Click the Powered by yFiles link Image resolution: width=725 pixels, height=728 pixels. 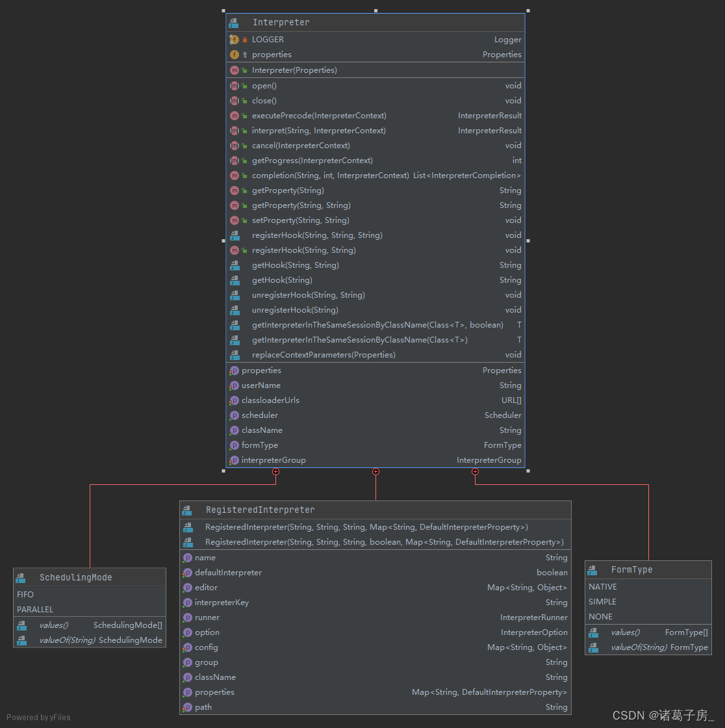click(x=38, y=717)
